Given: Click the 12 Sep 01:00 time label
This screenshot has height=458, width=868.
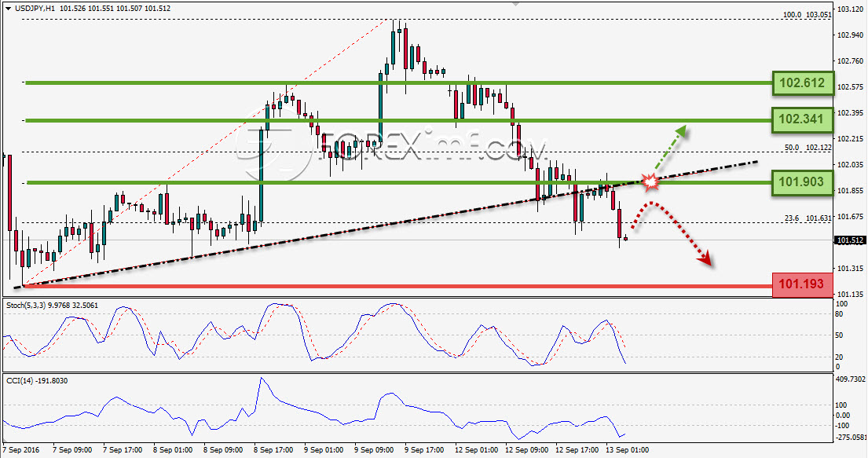Looking at the screenshot, I should [x=477, y=450].
